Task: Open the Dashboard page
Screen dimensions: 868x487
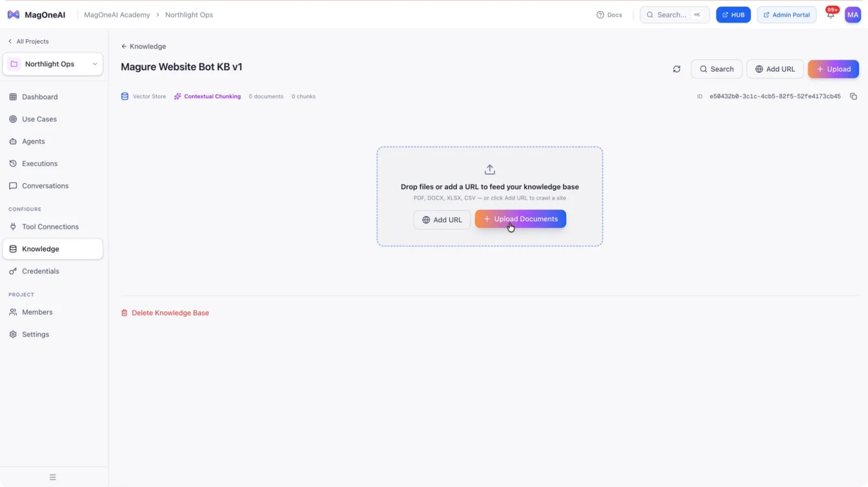Action: (53, 97)
